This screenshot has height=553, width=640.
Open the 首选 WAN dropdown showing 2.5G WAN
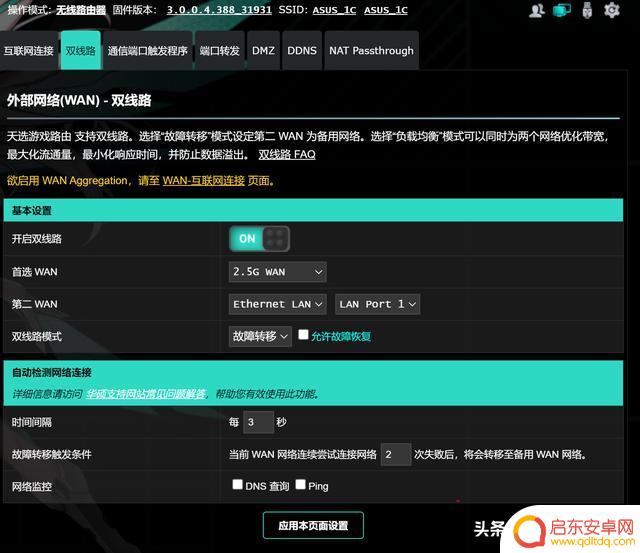click(278, 272)
